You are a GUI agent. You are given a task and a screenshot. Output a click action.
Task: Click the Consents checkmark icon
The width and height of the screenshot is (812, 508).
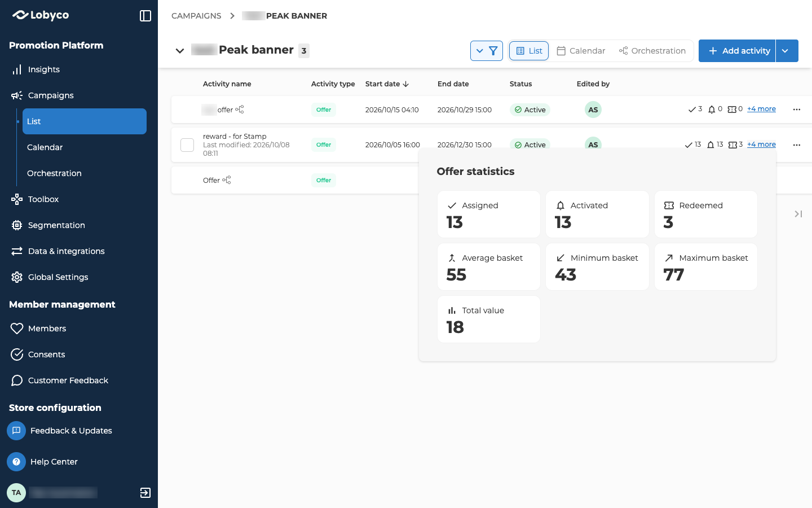(17, 354)
